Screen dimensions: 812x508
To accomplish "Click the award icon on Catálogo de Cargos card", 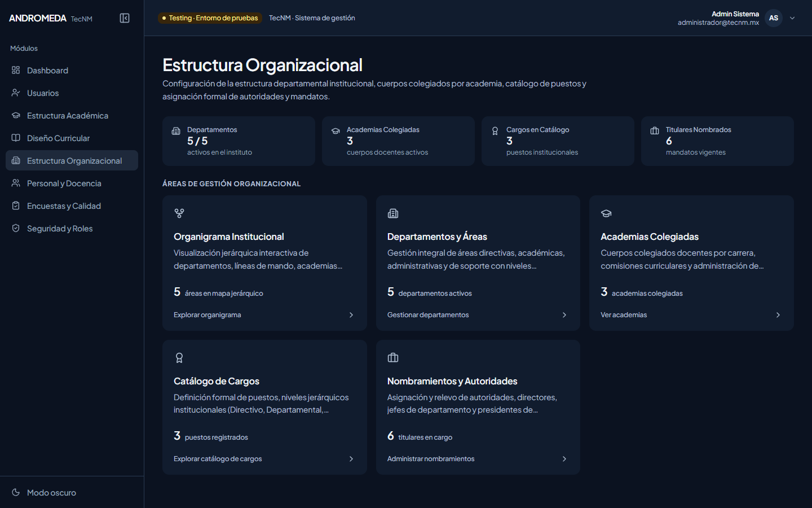I will (179, 358).
